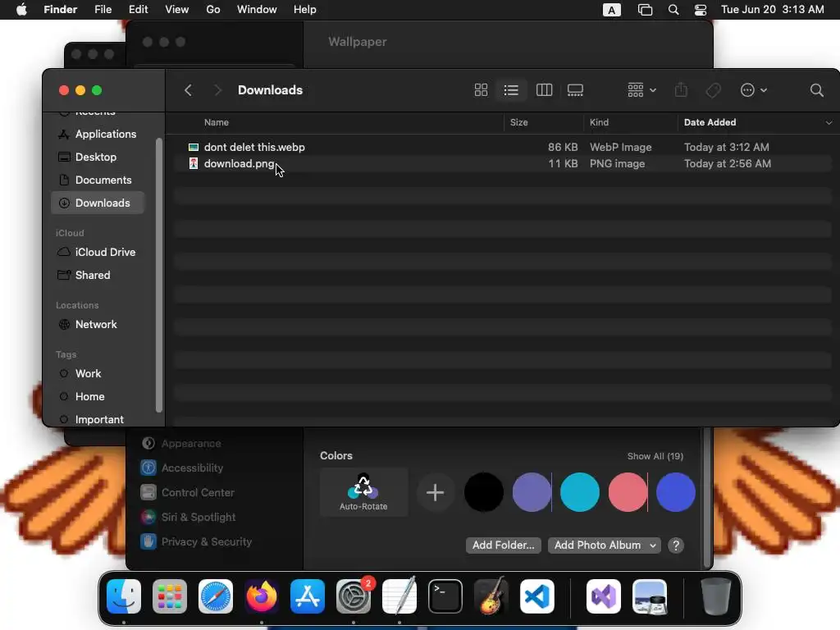Sort by the Kind column header
This screenshot has width=840, height=630.
click(599, 122)
